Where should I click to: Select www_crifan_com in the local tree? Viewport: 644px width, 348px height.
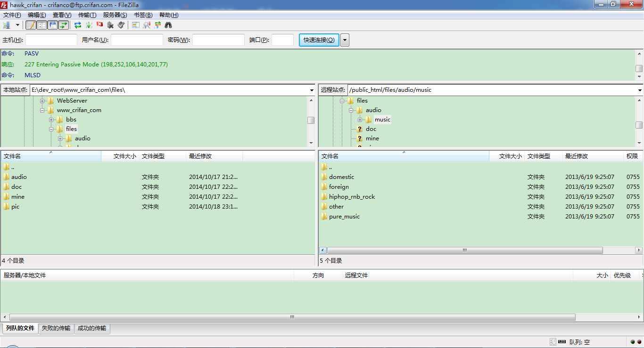tap(79, 110)
